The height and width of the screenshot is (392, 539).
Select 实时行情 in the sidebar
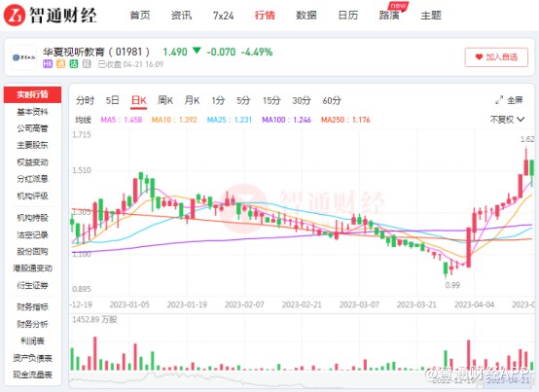pos(33,94)
